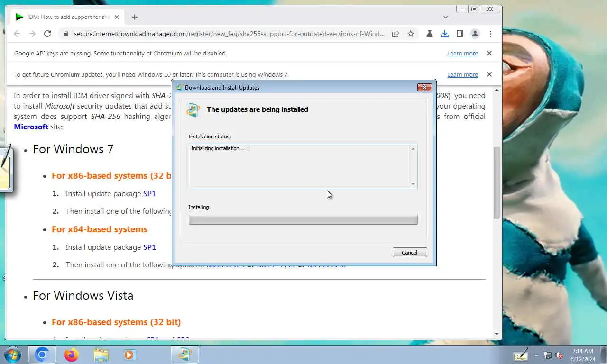Open the Microsoft site link

click(x=31, y=127)
